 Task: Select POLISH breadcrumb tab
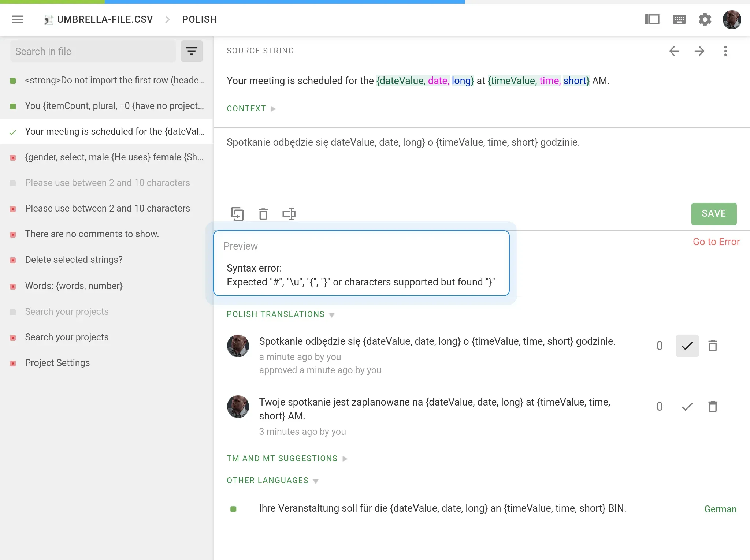click(200, 19)
